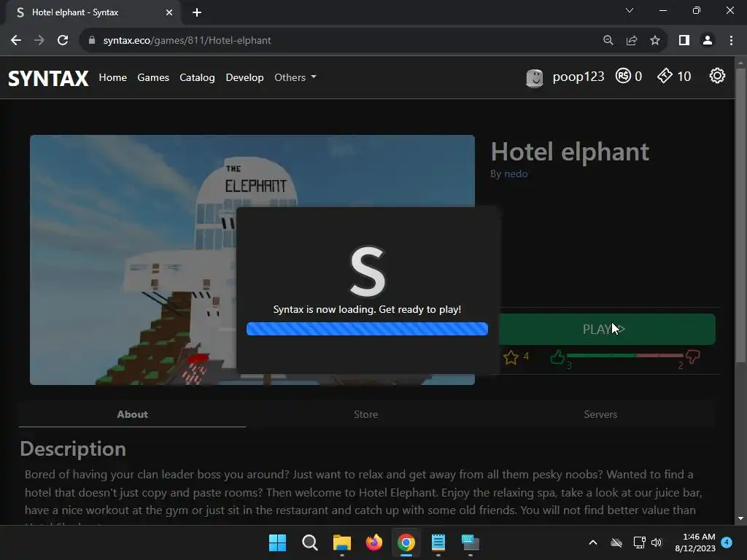The image size is (747, 560).
Task: Open Windows taskbar search
Action: click(x=309, y=542)
